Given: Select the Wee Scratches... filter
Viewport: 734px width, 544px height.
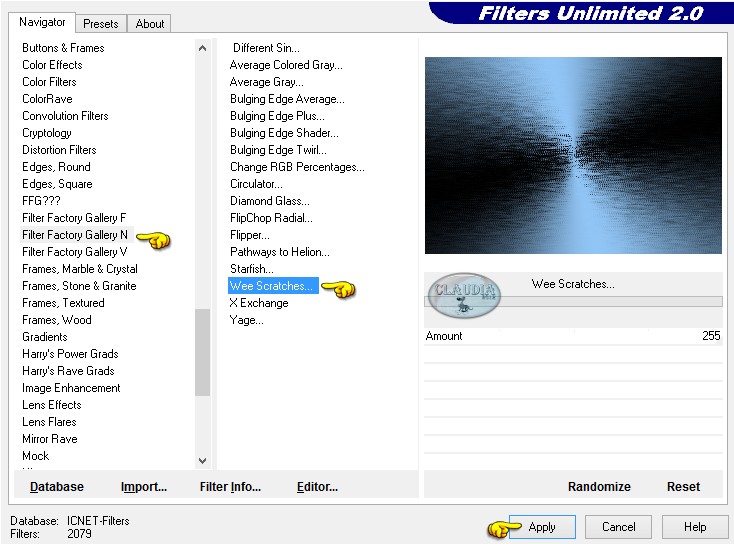Looking at the screenshot, I should click(x=273, y=286).
